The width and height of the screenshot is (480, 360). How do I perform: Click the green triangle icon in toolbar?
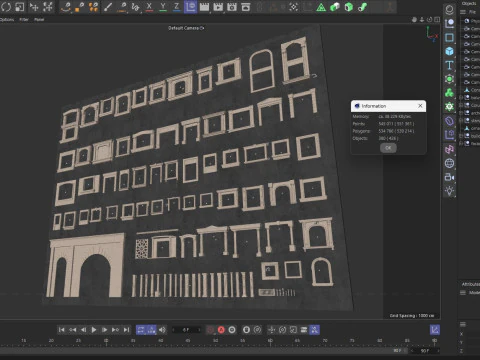coord(321,7)
